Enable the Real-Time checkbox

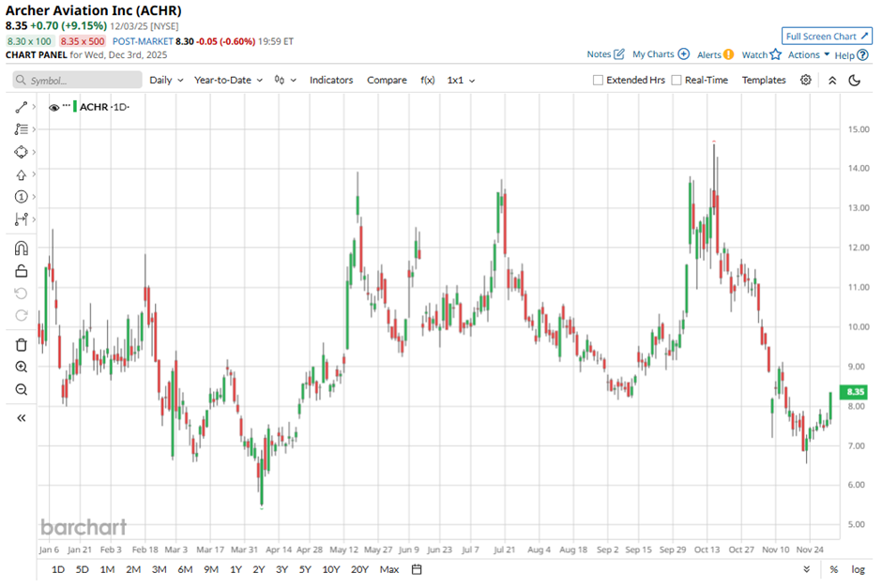[x=677, y=80]
